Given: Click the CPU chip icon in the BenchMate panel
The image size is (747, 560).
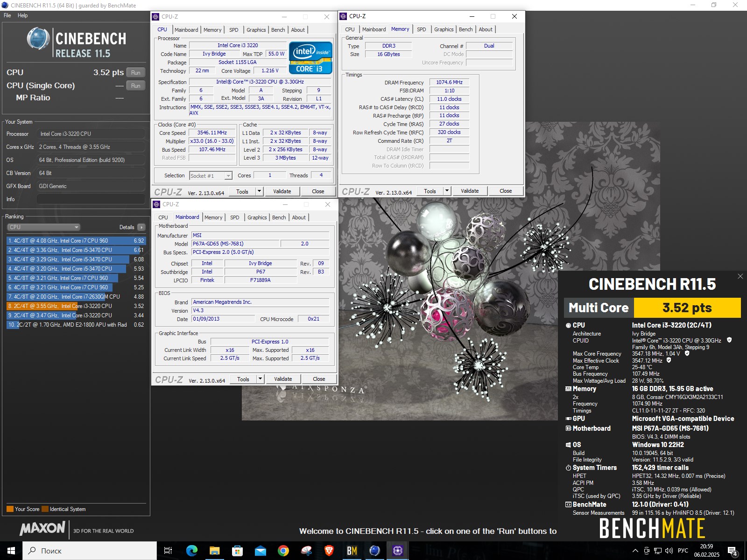Looking at the screenshot, I should click(568, 325).
